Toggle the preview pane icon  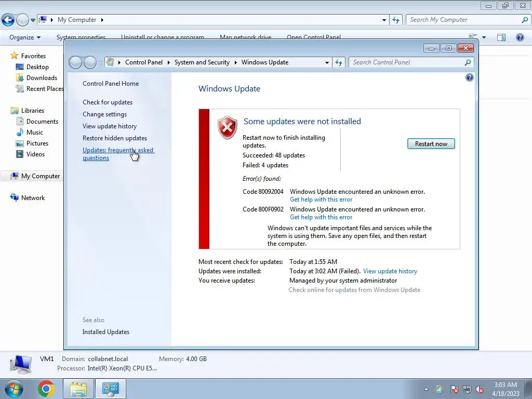[501, 37]
